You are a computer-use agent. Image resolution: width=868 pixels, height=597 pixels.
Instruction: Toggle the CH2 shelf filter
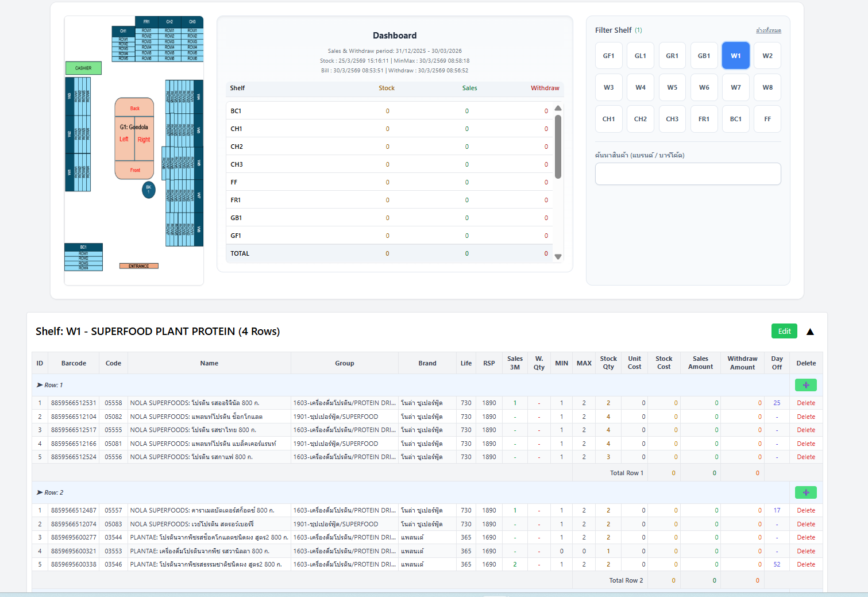click(640, 119)
